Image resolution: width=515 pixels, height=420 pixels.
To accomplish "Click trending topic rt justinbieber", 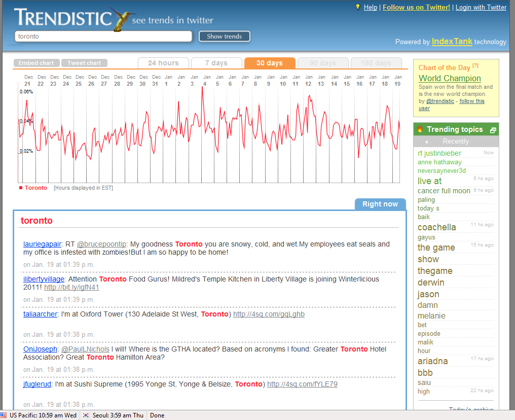I will click(x=439, y=153).
